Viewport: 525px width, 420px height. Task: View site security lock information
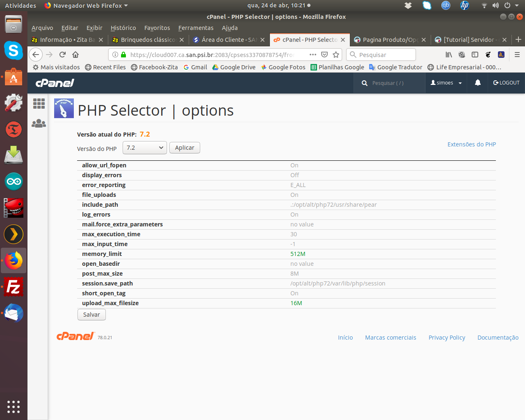[123, 55]
